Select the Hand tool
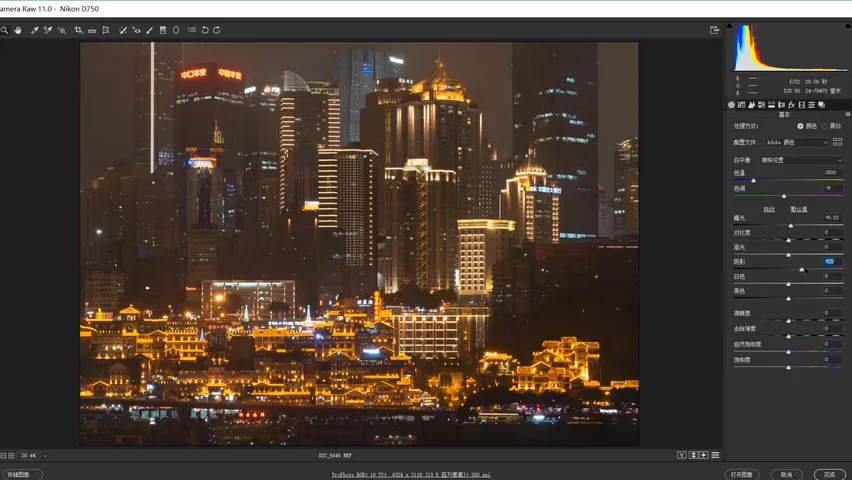 click(18, 30)
